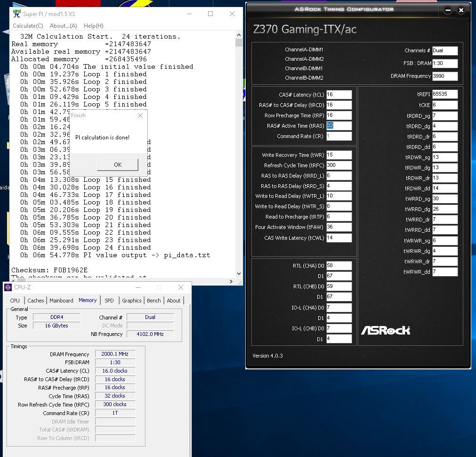476x457 pixels.
Task: Click the Four Activate Window (tFAW) field
Action: point(339,227)
